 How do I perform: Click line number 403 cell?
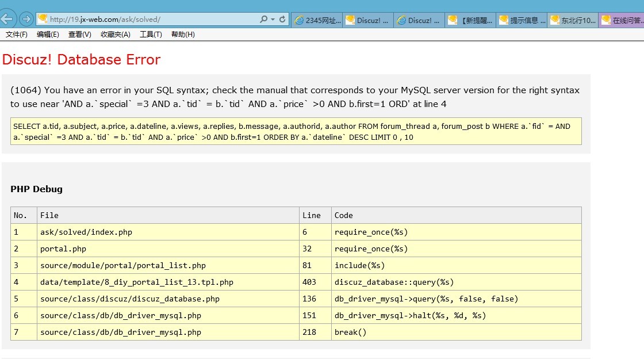coord(316,282)
